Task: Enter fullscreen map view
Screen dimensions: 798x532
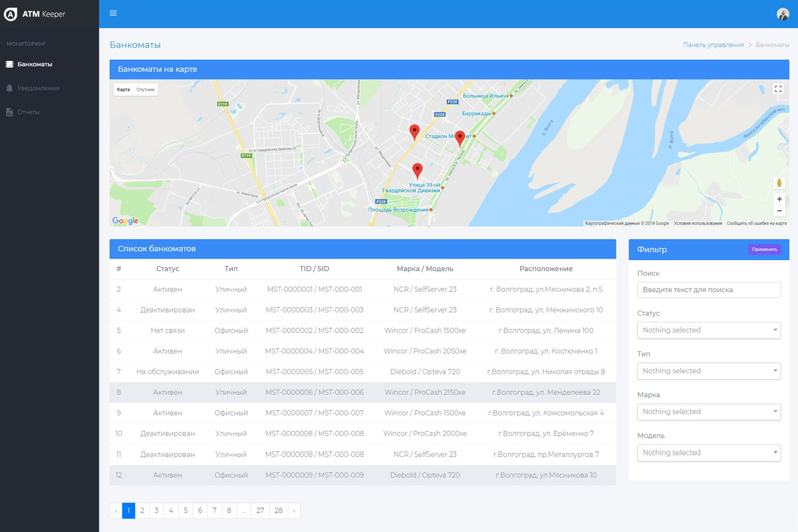Action: [779, 89]
